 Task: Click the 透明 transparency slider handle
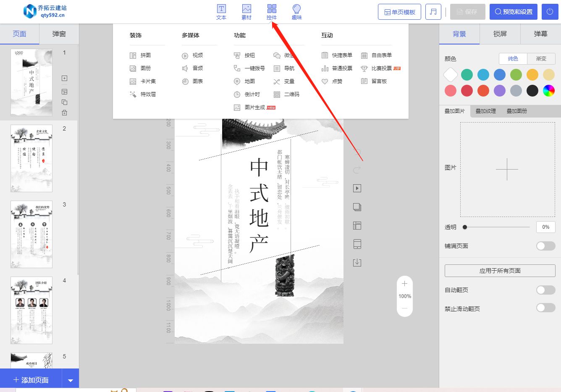[x=465, y=227]
